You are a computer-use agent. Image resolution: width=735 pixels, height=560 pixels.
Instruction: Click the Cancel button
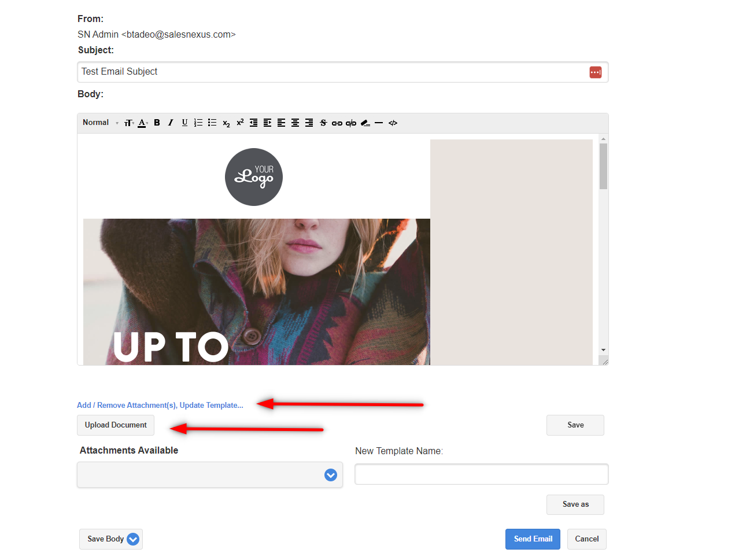587,539
